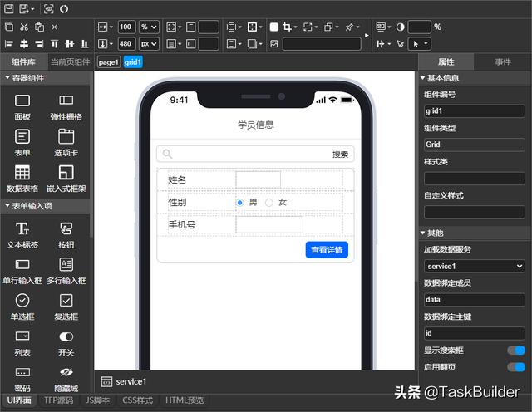Open the pointer tool dropdown
Screen dimensions: 532x412
pos(420,43)
